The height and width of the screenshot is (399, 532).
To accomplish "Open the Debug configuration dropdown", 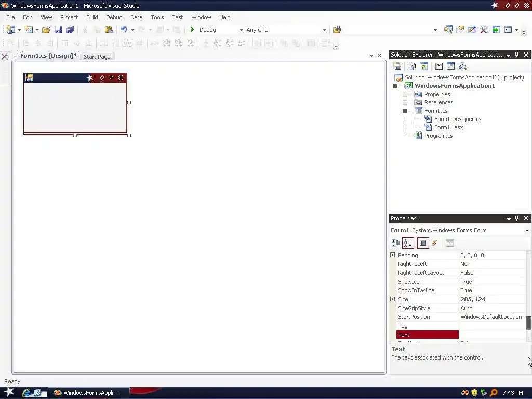I will pyautogui.click(x=241, y=30).
